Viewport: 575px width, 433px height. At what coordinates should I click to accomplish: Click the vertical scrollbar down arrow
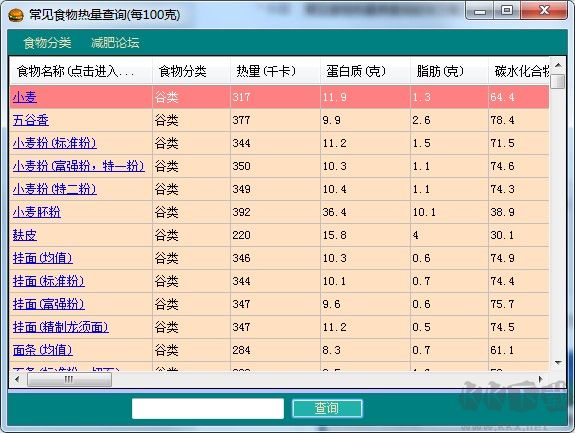click(558, 363)
